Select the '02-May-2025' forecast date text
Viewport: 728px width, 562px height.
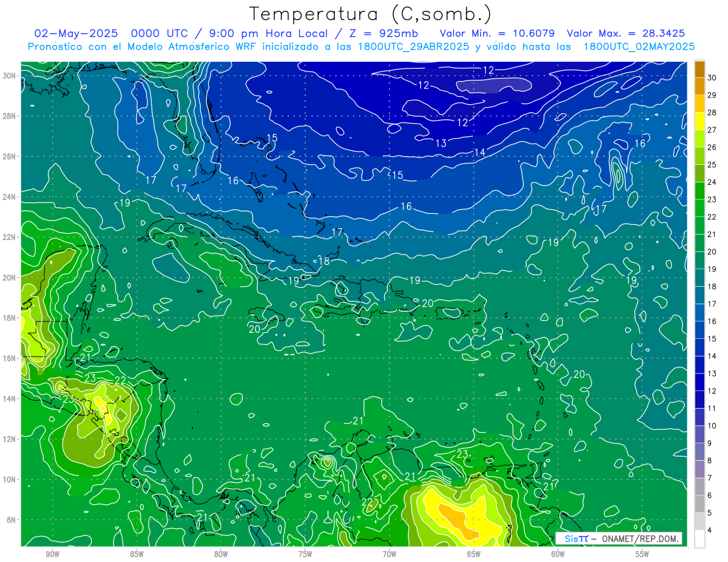point(76,33)
